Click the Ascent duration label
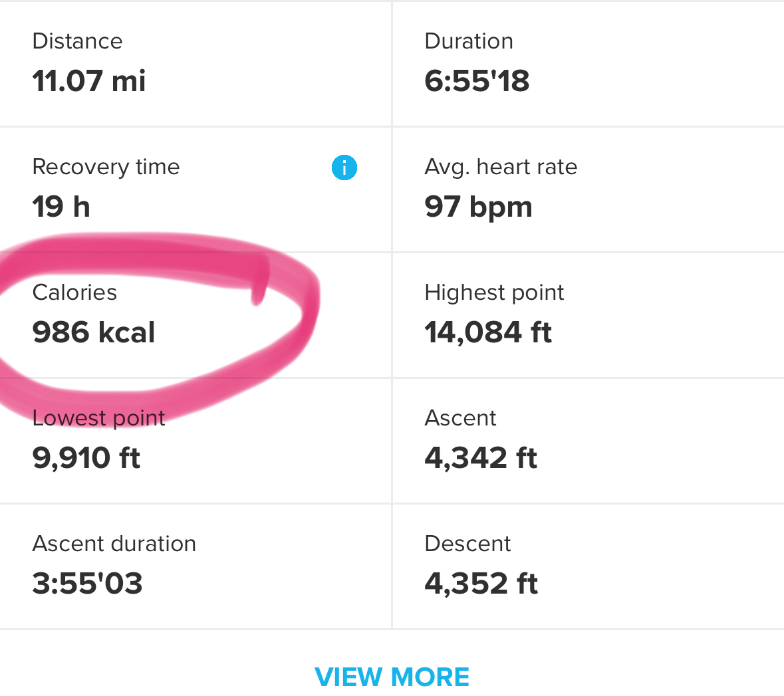Image resolution: width=784 pixels, height=696 pixels. (x=114, y=544)
